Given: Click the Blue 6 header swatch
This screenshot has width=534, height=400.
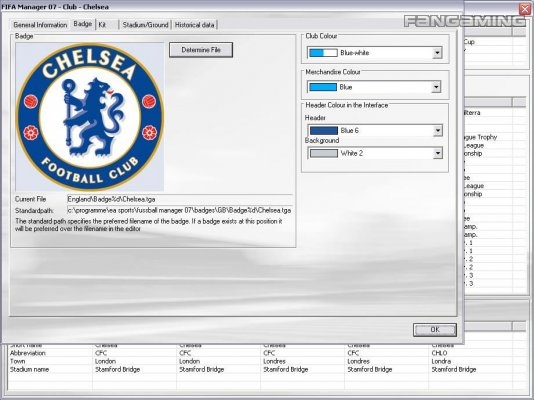Looking at the screenshot, I should click(324, 131).
